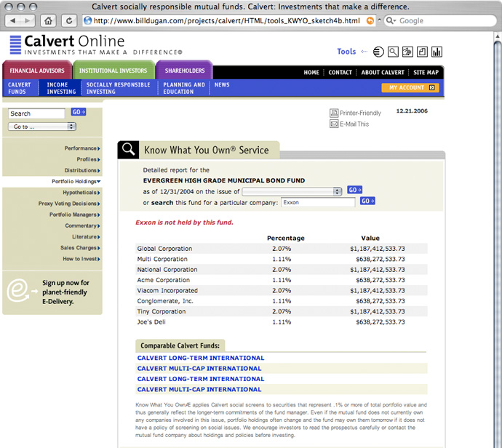Click the hand-and-globe Tools icon
This screenshot has width=502, height=448.
tap(407, 52)
